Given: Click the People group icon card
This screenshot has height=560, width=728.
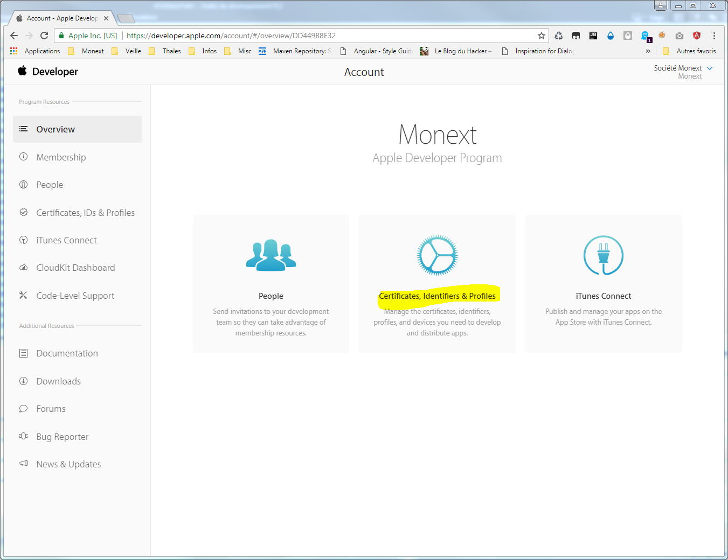Looking at the screenshot, I should (271, 255).
